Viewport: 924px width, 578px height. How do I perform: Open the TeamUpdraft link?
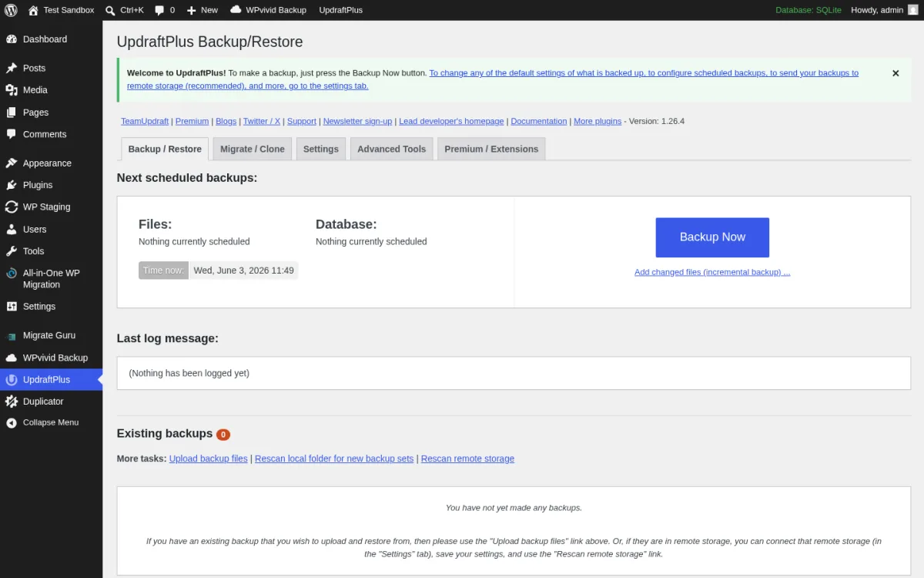click(x=145, y=121)
